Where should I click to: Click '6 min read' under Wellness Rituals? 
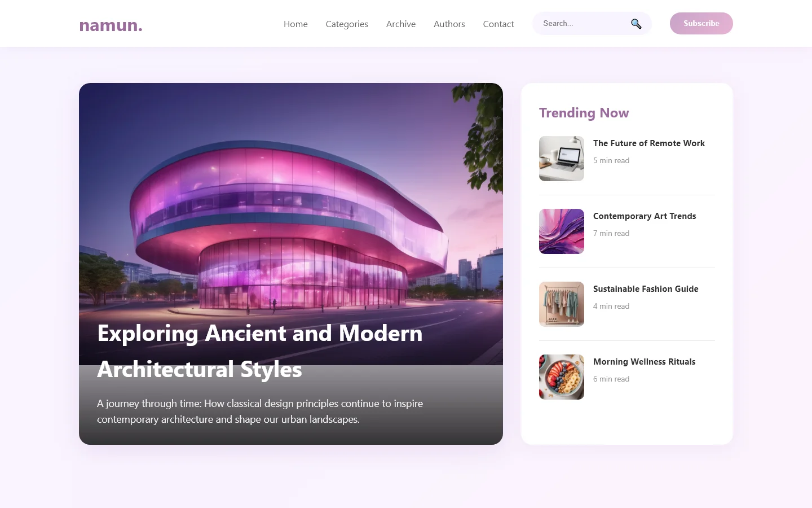[x=611, y=379]
